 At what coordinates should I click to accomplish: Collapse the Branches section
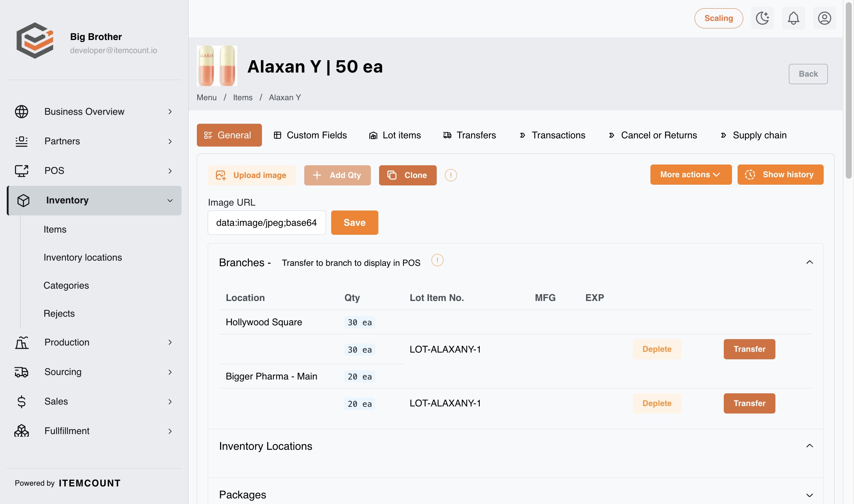coord(809,262)
